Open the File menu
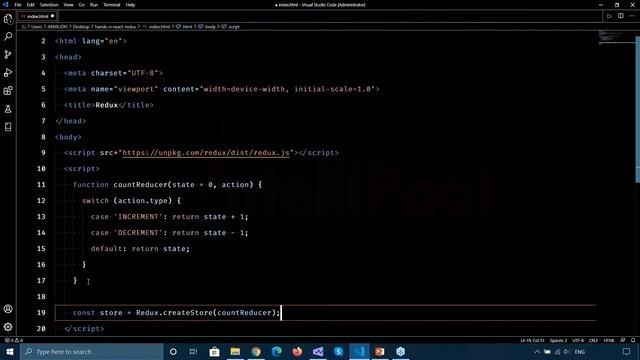 [x=18, y=5]
